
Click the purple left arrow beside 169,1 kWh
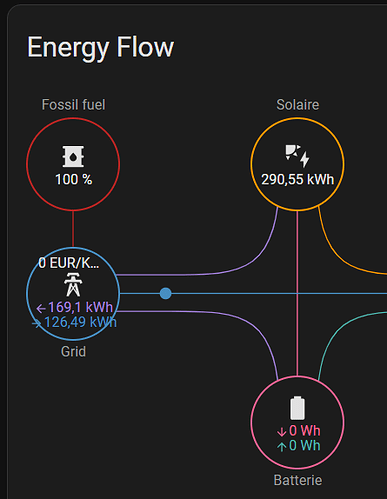pos(41,308)
